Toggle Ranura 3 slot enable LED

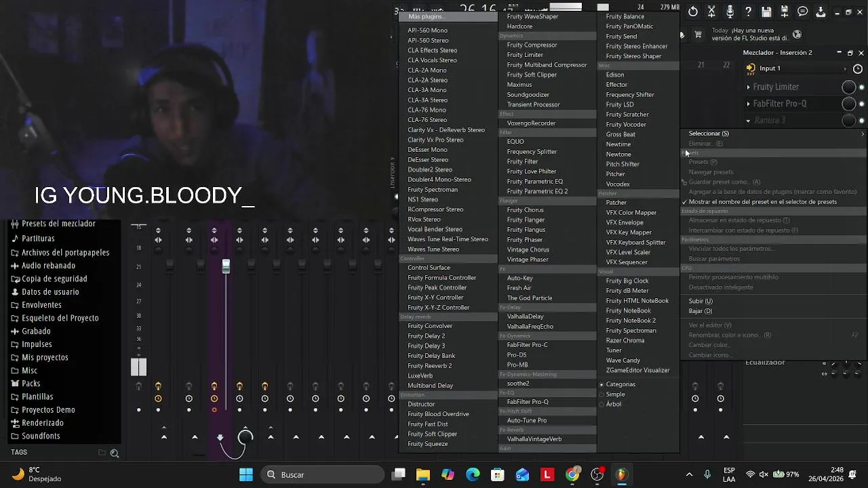tap(862, 121)
